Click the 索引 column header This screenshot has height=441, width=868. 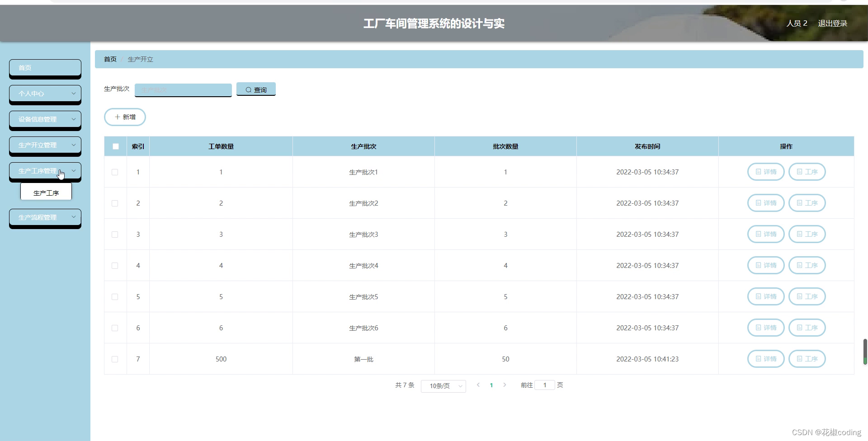coord(138,146)
